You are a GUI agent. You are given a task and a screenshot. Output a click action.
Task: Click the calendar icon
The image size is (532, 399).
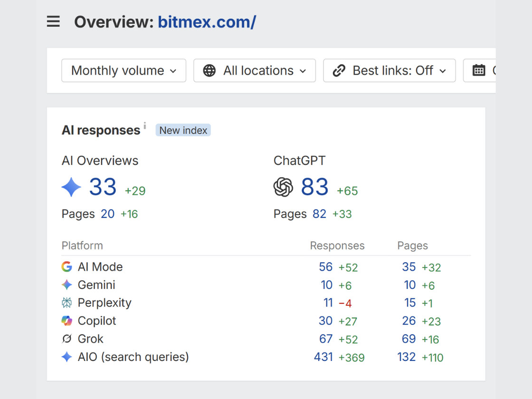[479, 71]
